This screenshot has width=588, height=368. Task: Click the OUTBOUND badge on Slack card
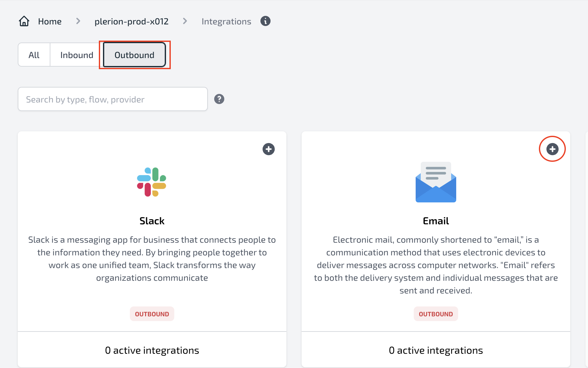152,314
